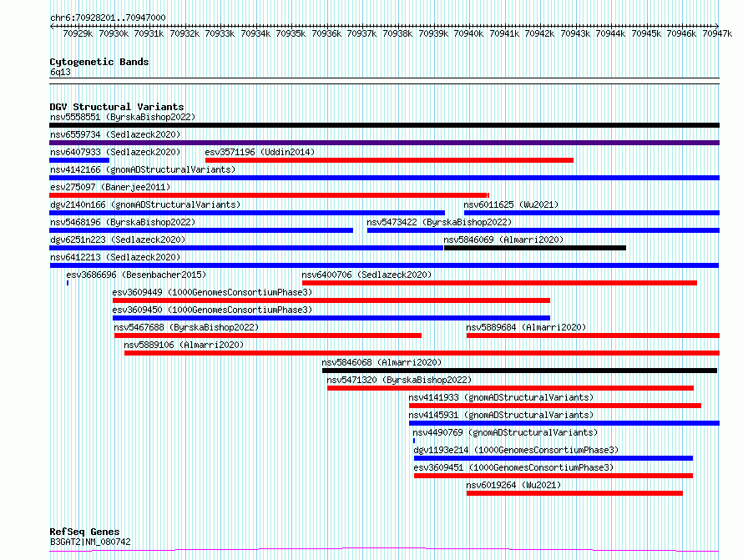Screen dimensions: 743x560
Task: Open the nsv6019264 Wu2021 label
Action: tap(513, 485)
